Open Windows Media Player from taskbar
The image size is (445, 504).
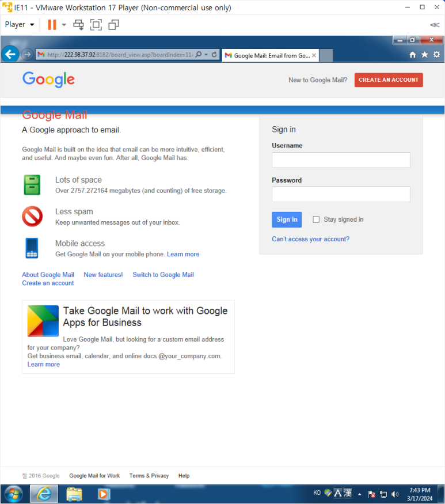pyautogui.click(x=104, y=494)
